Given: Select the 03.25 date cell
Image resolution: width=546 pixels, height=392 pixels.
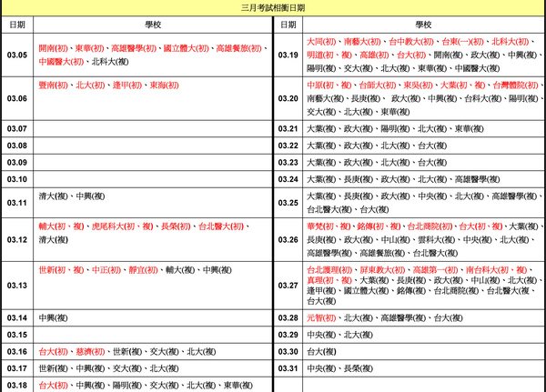Looking at the screenshot, I should [288, 203].
